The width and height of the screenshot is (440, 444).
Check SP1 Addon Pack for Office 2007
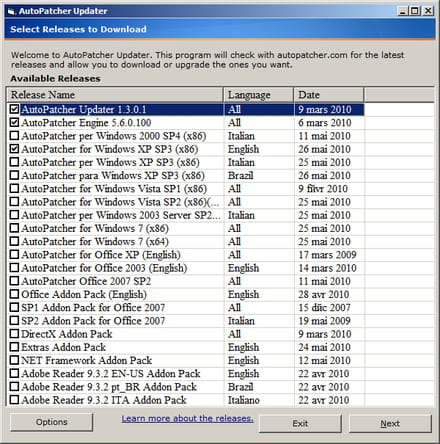click(14, 307)
